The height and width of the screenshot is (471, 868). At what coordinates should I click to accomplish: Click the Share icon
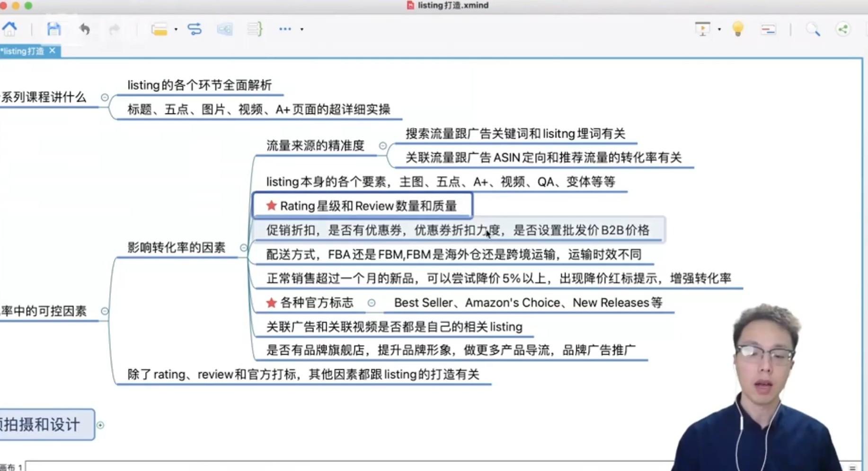pyautogui.click(x=843, y=29)
